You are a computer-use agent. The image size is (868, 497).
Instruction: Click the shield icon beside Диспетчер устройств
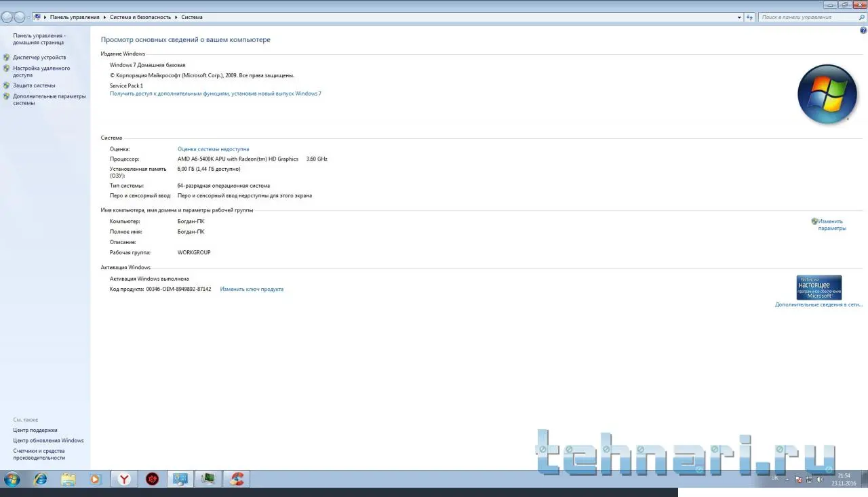[7, 58]
